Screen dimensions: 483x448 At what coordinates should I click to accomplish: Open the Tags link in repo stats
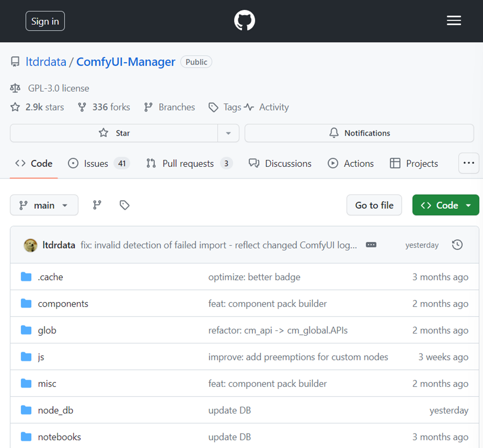point(232,107)
